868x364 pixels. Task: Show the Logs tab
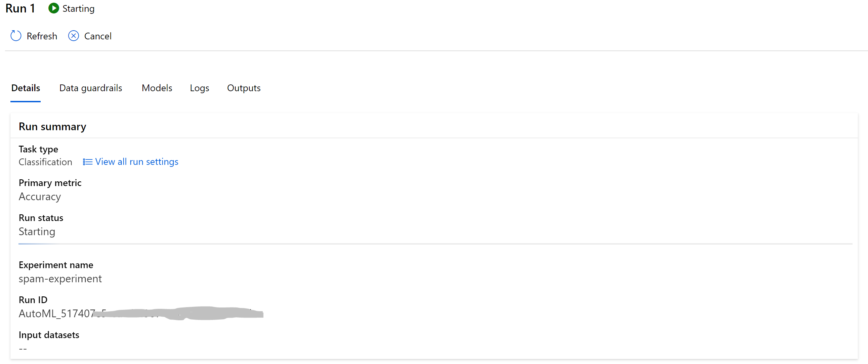click(x=200, y=88)
